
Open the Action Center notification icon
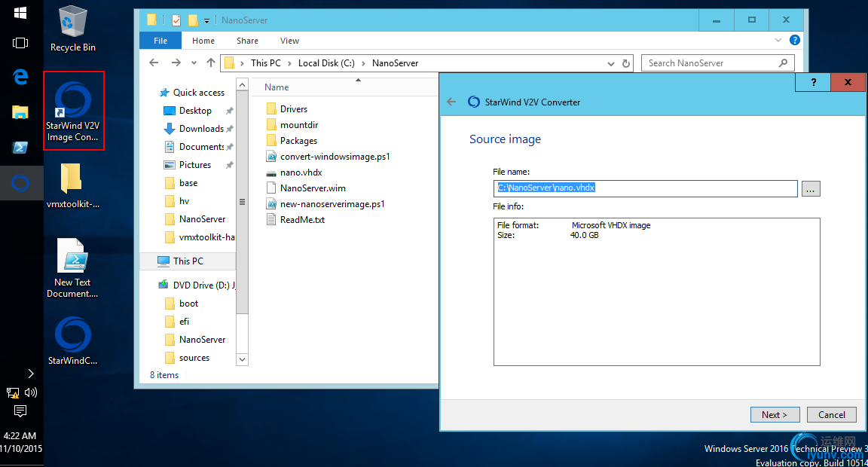pyautogui.click(x=20, y=411)
